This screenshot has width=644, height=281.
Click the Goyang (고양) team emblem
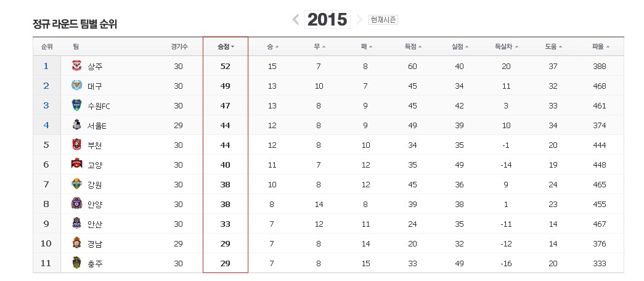(x=76, y=165)
